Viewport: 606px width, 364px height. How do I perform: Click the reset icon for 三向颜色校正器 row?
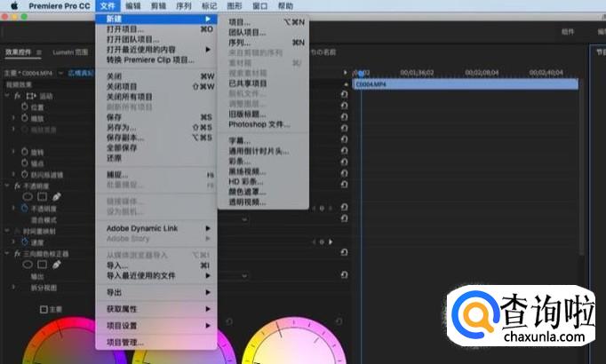click(344, 253)
